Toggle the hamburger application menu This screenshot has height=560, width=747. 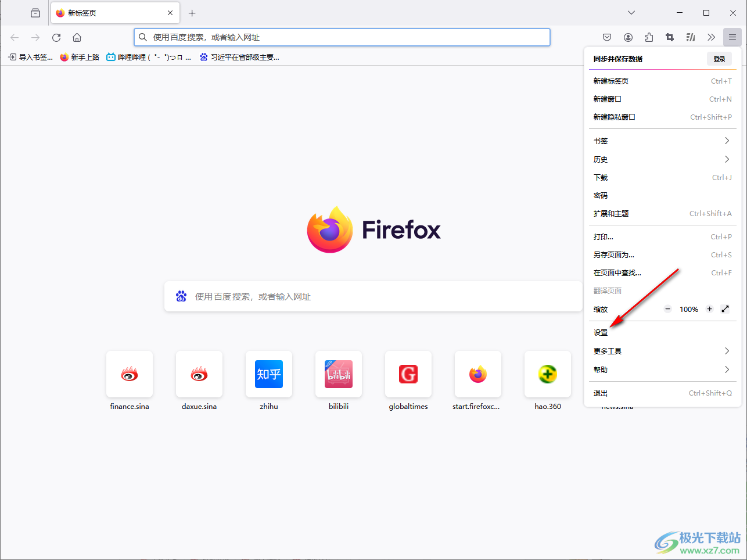coord(732,37)
